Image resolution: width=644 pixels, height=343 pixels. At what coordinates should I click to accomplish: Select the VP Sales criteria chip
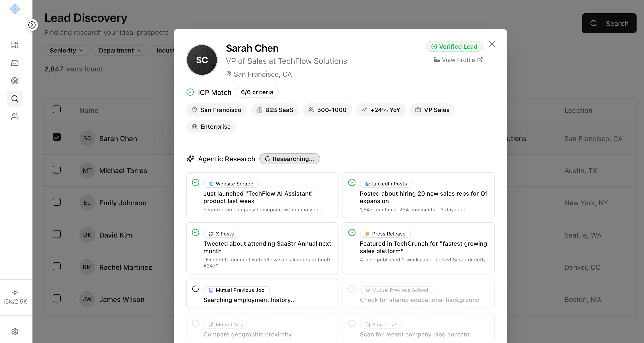point(432,110)
